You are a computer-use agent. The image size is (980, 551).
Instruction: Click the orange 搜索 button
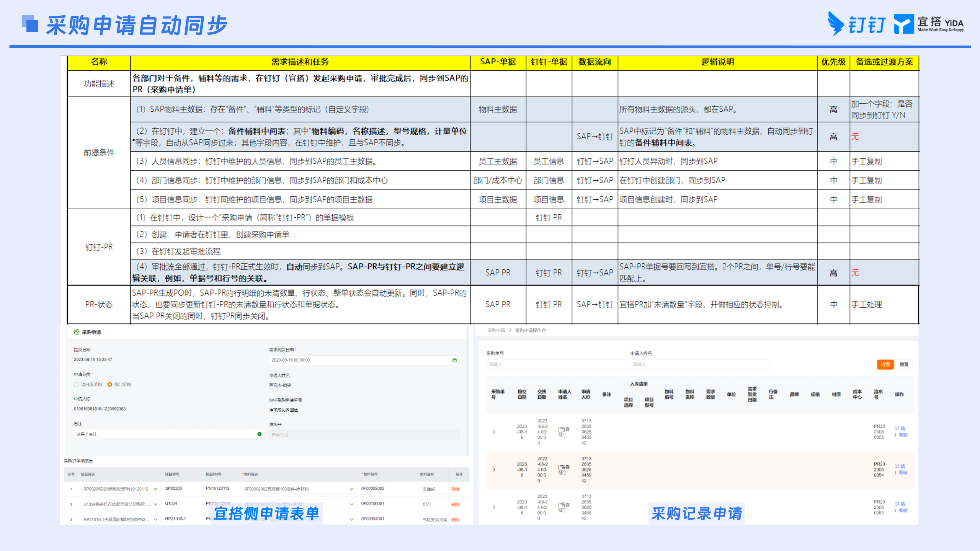pyautogui.click(x=885, y=364)
